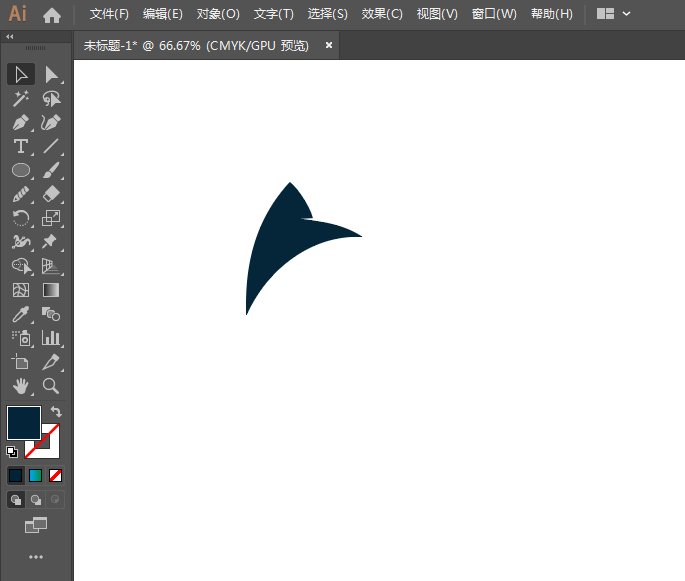Expand the toolbar collapse arrows
The image size is (685, 581).
coord(10,36)
